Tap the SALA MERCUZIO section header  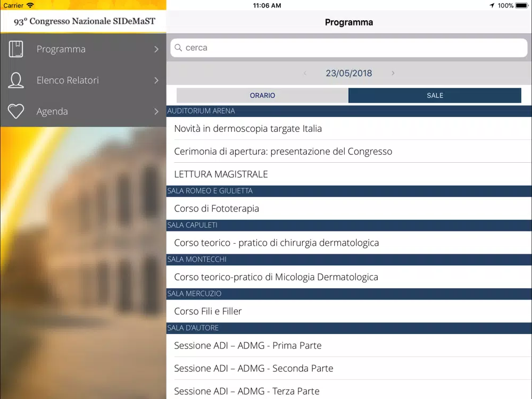tap(349, 294)
